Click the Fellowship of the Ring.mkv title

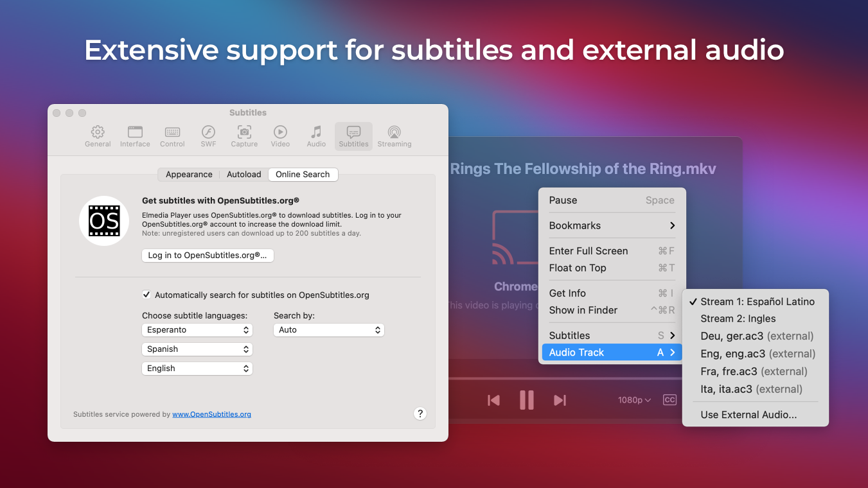(583, 169)
